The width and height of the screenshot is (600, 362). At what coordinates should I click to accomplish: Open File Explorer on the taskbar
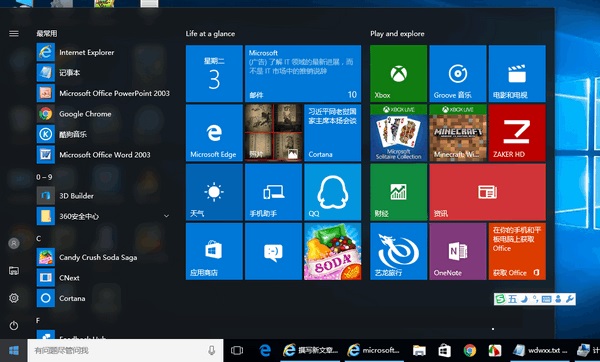(419, 351)
